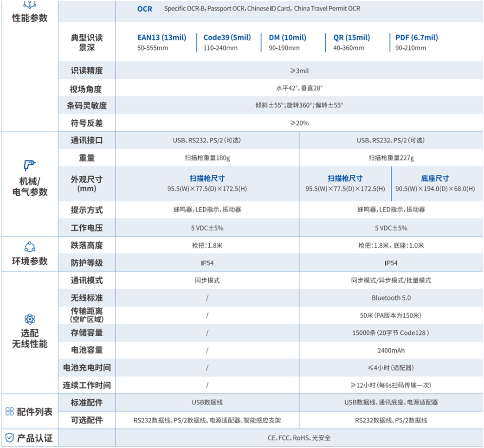
Task: Click the 防护等级 row label
Action: (86, 263)
